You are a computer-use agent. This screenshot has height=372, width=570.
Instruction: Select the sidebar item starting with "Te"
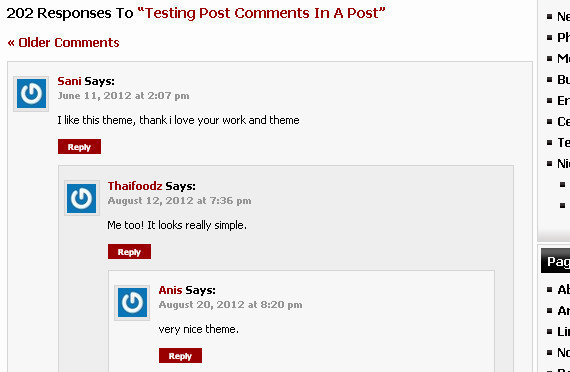563,143
